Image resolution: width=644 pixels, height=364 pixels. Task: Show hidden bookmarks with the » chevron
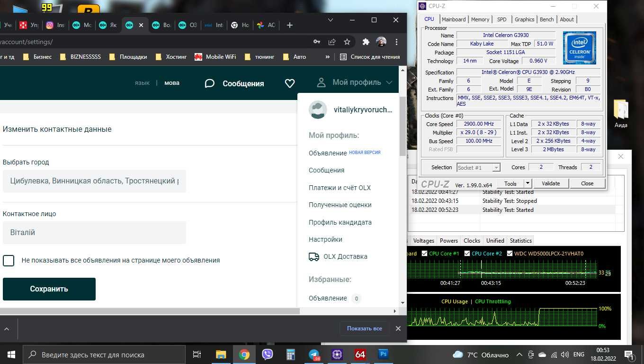[327, 57]
